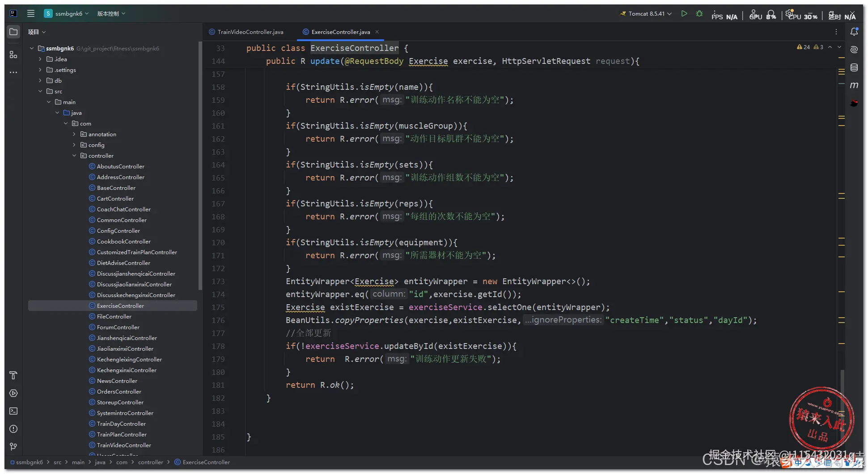Screen dimensions: 868x474
Task: Click line number 175 in the gutter
Action: (x=218, y=307)
